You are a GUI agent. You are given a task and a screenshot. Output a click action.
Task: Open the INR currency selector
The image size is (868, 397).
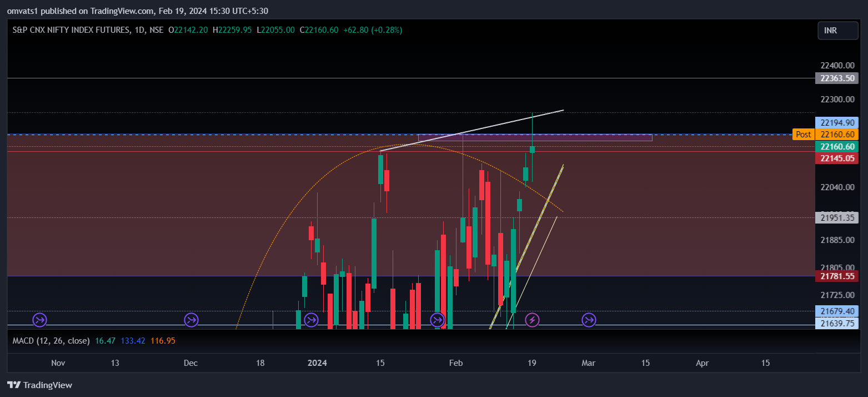837,31
